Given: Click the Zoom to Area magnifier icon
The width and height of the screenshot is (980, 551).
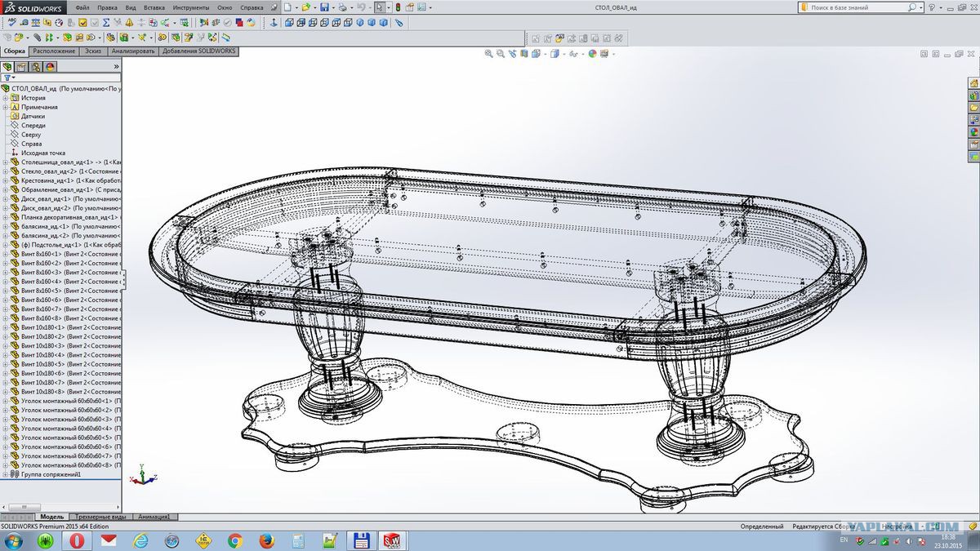Looking at the screenshot, I should (x=500, y=54).
